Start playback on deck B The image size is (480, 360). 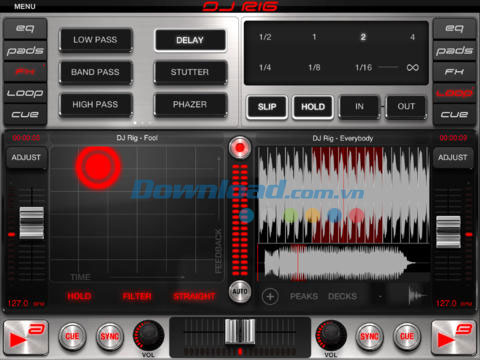(454, 338)
